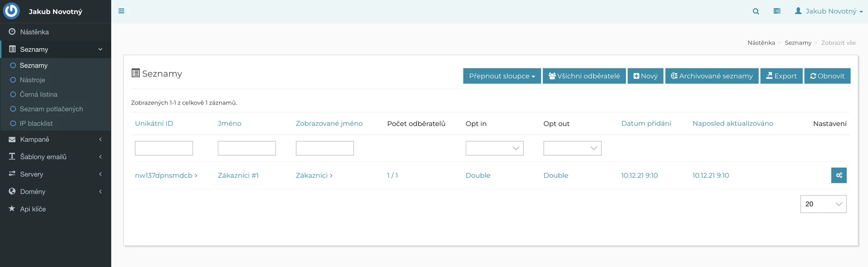Click the gear settings icon for Zákazníci row
The width and height of the screenshot is (868, 267).
point(839,175)
